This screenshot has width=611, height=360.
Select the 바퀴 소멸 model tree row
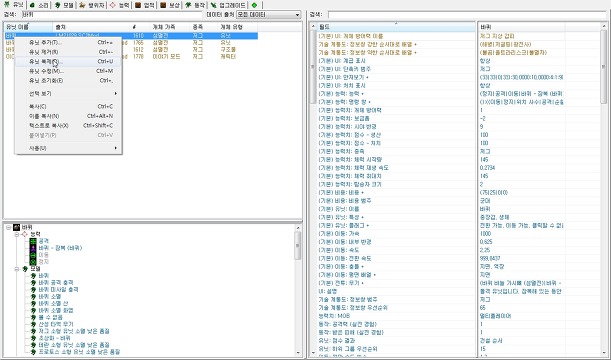(49, 296)
